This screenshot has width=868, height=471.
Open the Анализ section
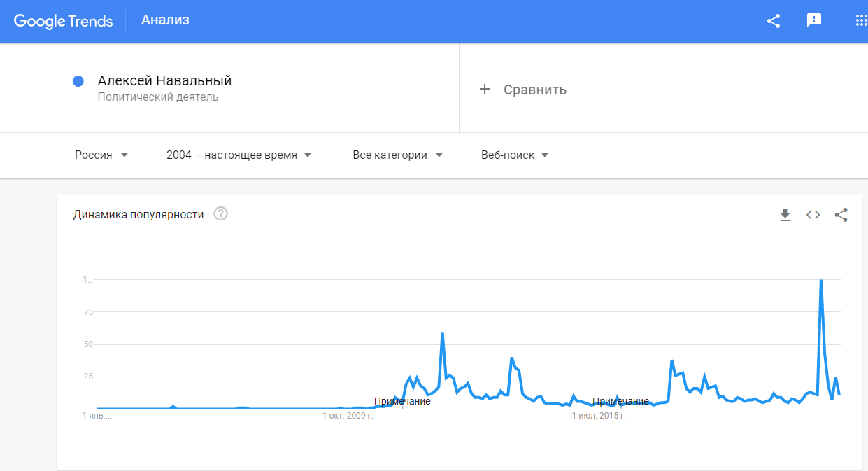click(x=165, y=20)
